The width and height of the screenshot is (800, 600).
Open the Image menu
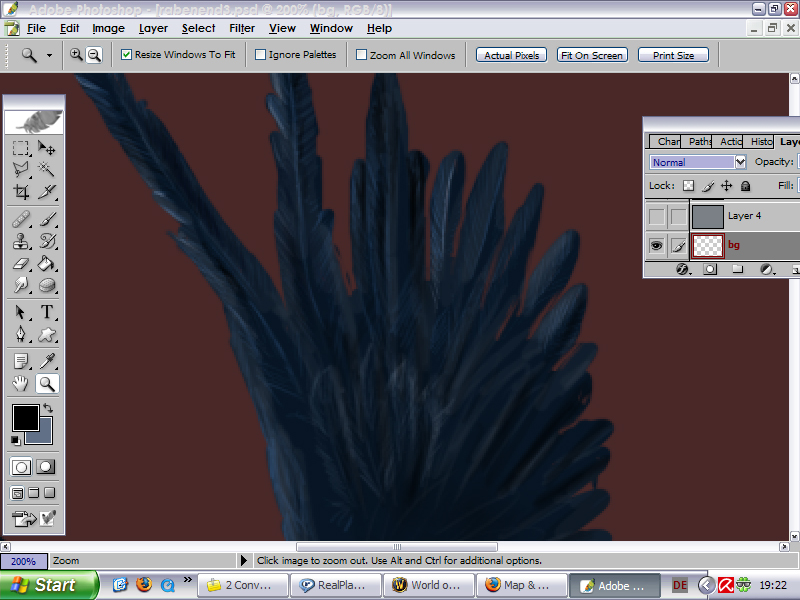pos(108,29)
